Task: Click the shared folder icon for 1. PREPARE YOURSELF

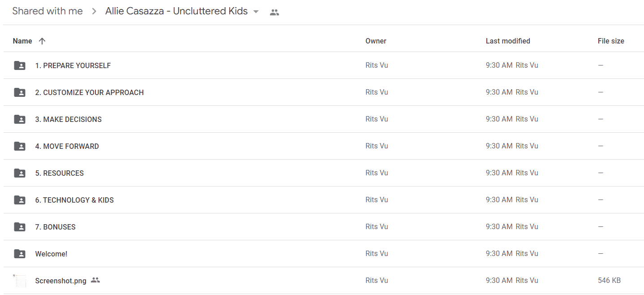Action: coord(20,65)
